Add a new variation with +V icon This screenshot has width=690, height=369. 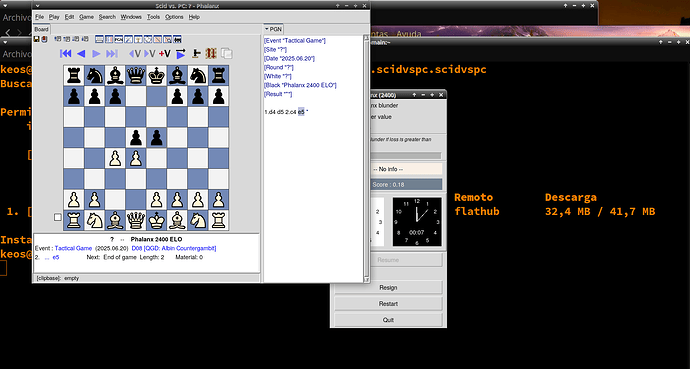coord(165,54)
